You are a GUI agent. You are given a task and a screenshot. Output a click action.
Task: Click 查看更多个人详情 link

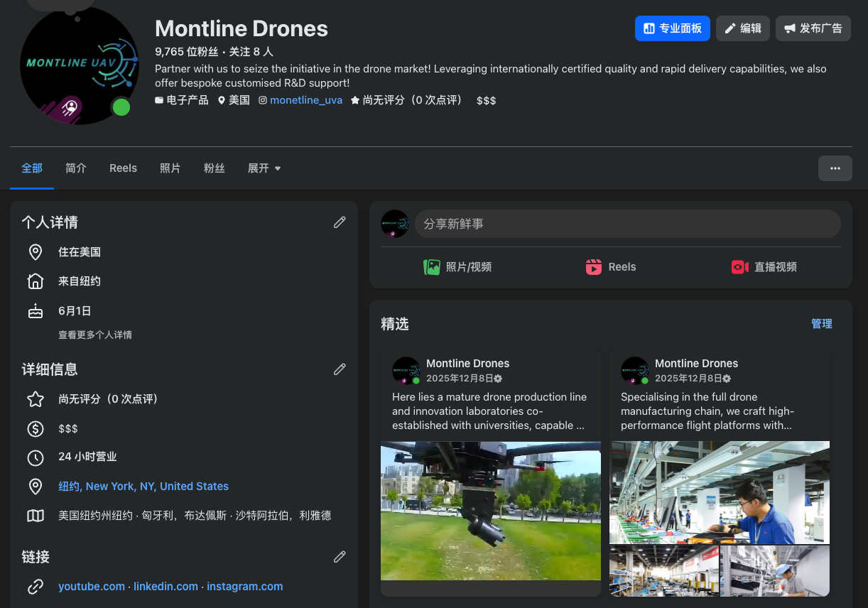(x=95, y=335)
